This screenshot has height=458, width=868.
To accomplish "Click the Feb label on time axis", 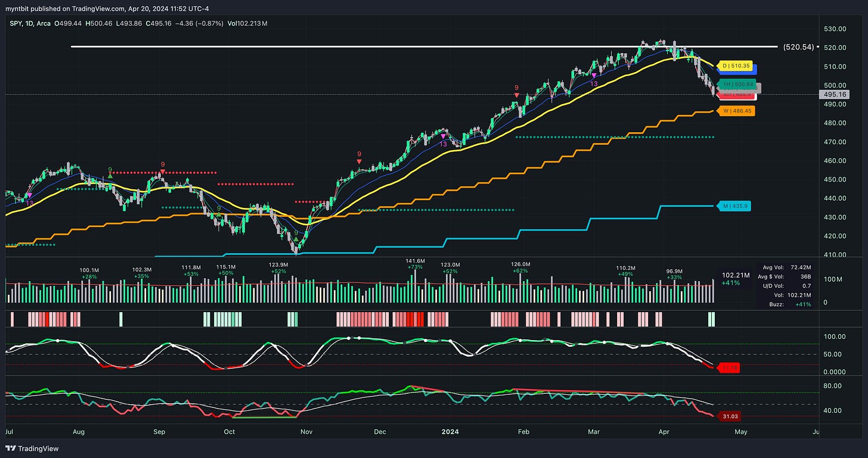I will point(524,431).
